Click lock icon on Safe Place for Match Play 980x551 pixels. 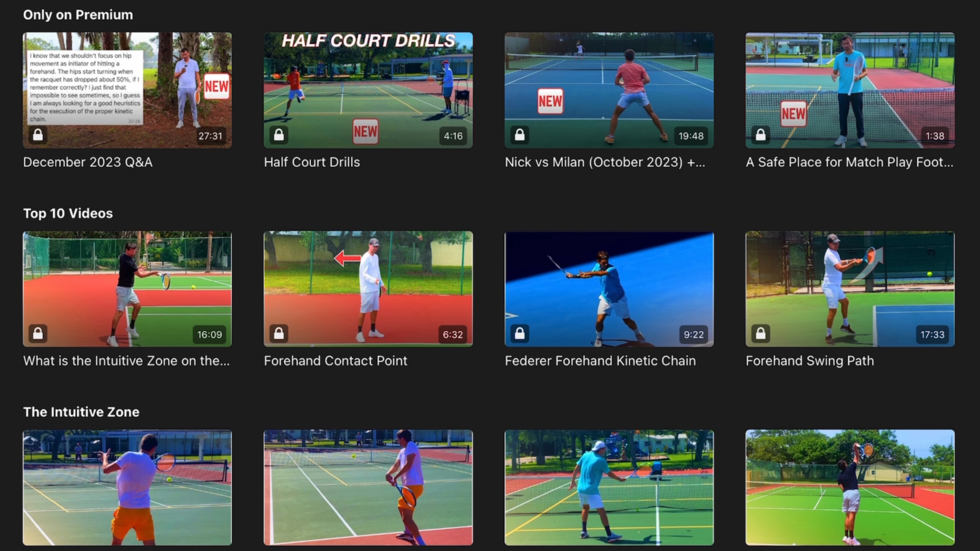click(760, 135)
